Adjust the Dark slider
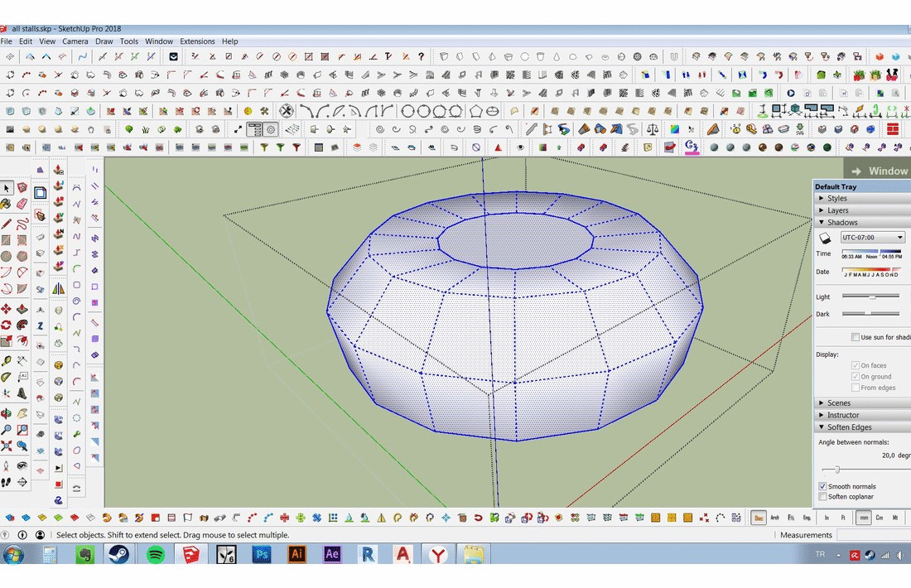 (x=870, y=314)
